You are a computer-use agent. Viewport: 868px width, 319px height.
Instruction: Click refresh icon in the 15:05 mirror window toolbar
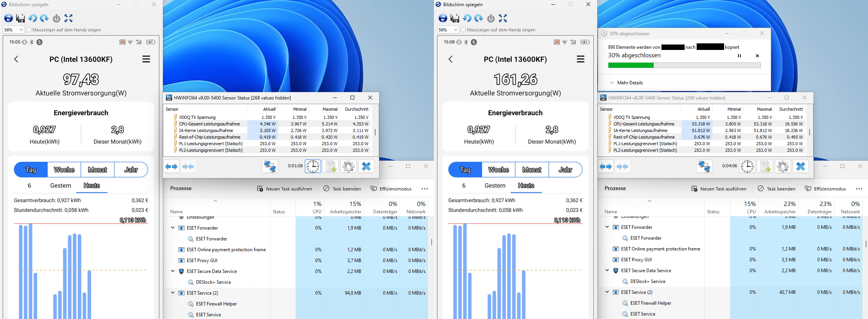9,18
